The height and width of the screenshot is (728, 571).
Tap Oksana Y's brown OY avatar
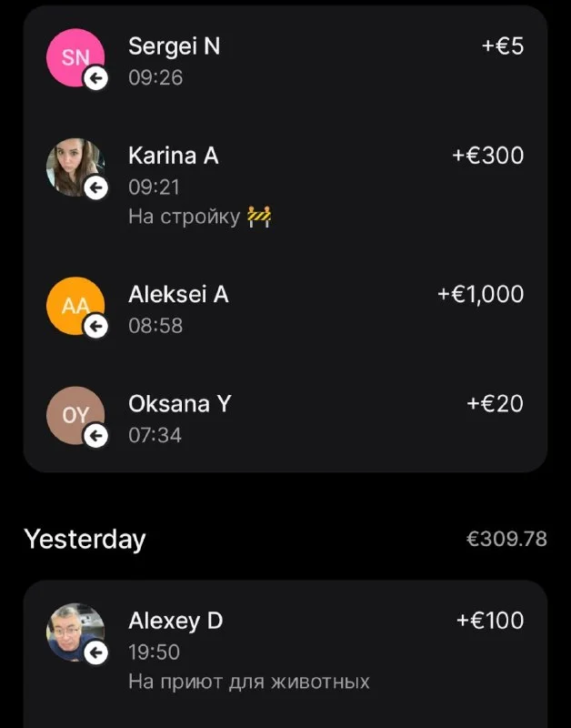click(73, 414)
